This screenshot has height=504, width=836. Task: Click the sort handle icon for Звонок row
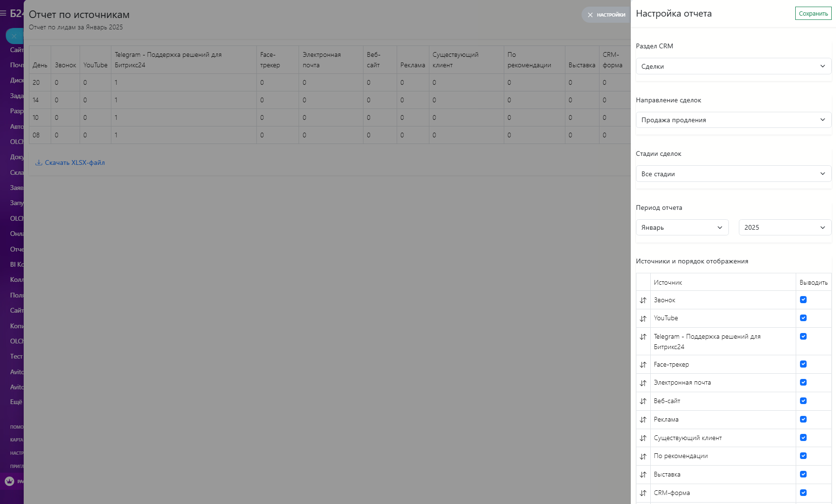tap(643, 300)
